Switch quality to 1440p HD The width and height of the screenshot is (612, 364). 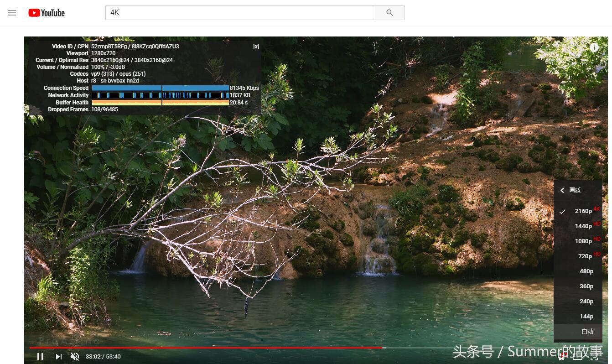[x=583, y=226]
